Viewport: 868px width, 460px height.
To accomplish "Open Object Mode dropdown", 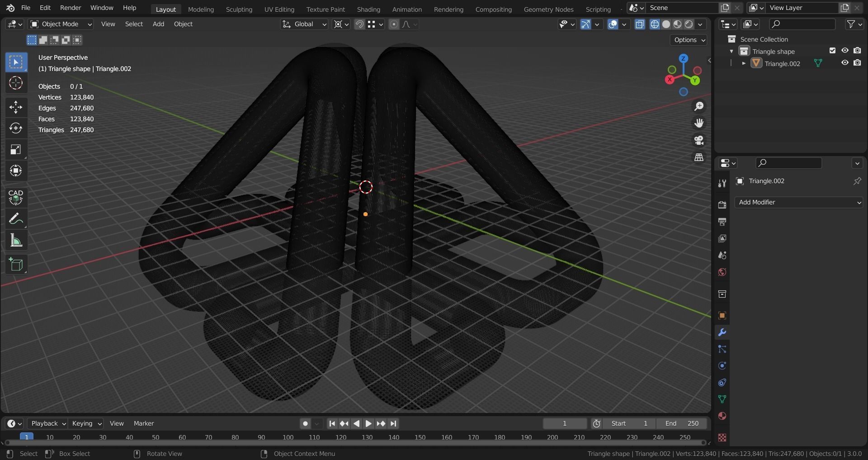I will 61,24.
